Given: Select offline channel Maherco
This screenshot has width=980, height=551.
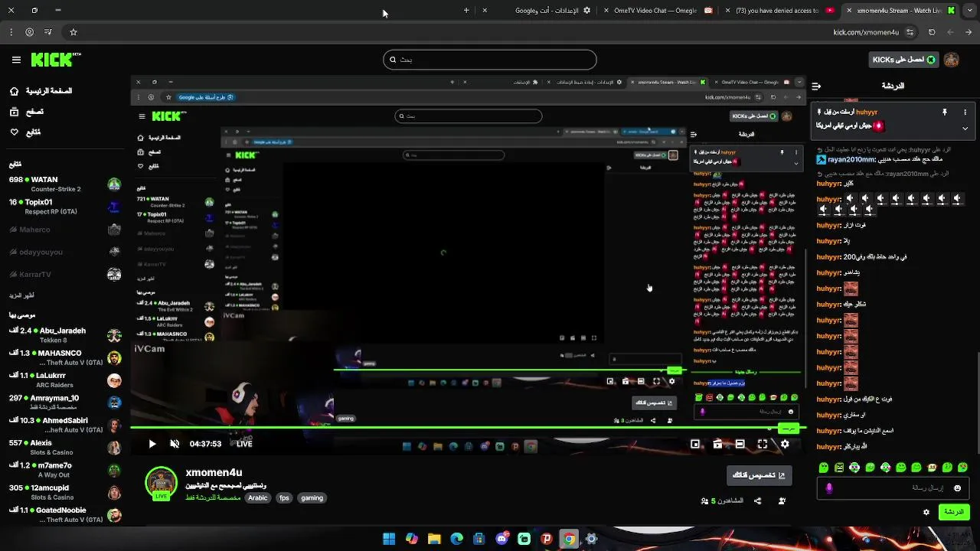Looking at the screenshot, I should coord(65,230).
